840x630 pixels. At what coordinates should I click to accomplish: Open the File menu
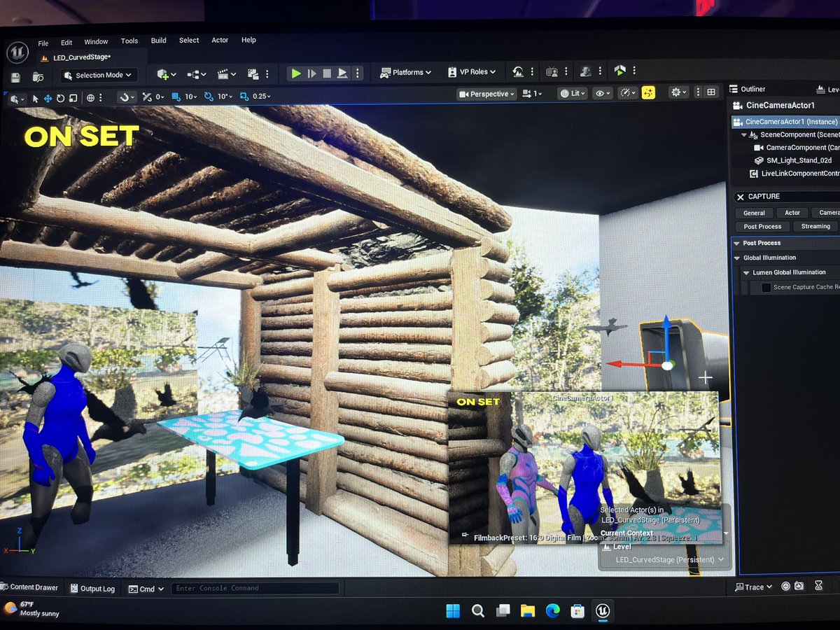43,43
